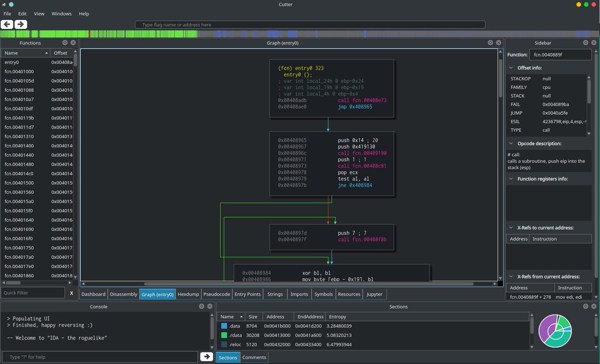Screen dimensions: 600x364
Task: Open the Symbols tab
Action: 323,294
